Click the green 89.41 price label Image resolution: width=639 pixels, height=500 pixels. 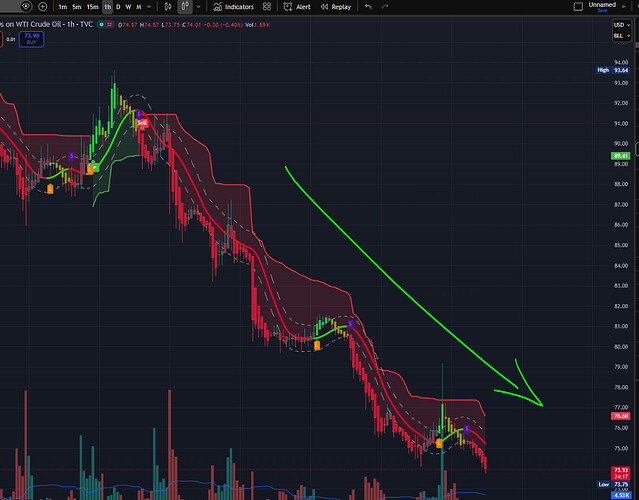621,156
